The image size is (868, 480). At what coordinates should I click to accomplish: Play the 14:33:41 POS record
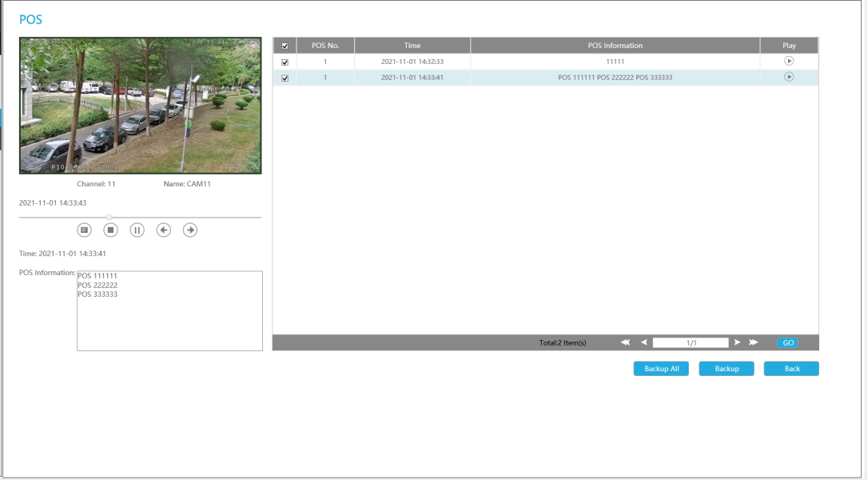click(789, 77)
